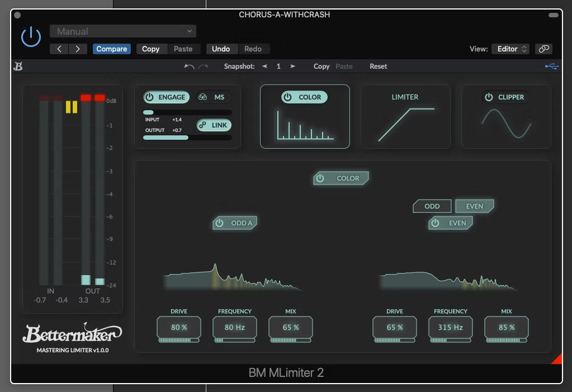The image size is (572, 392).
Task: Click the left MIX 65 % value box
Action: coord(291,327)
